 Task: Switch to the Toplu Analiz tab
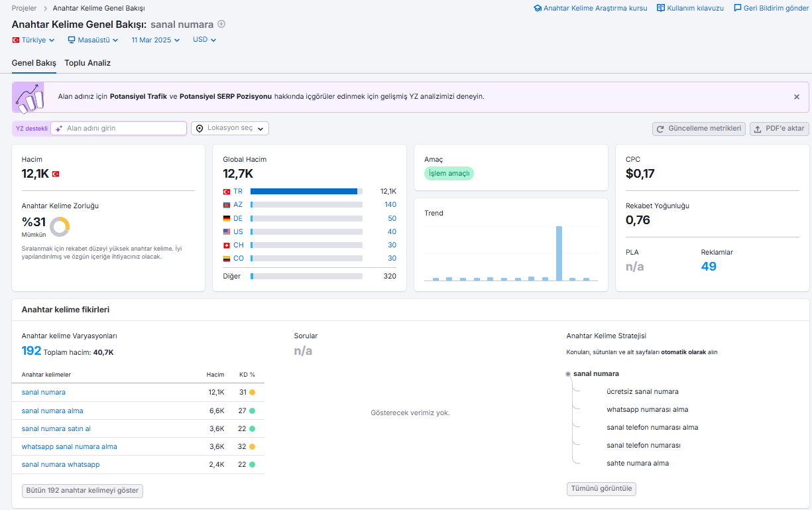(87, 63)
